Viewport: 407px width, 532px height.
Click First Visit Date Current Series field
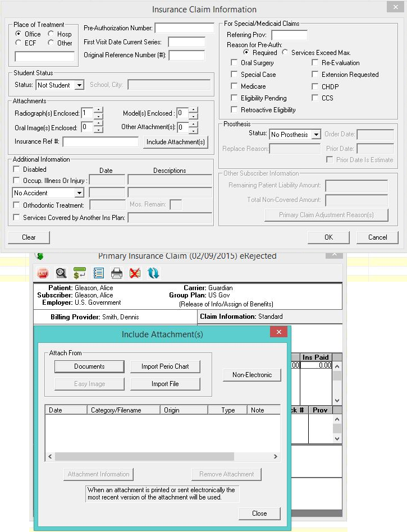coord(187,42)
